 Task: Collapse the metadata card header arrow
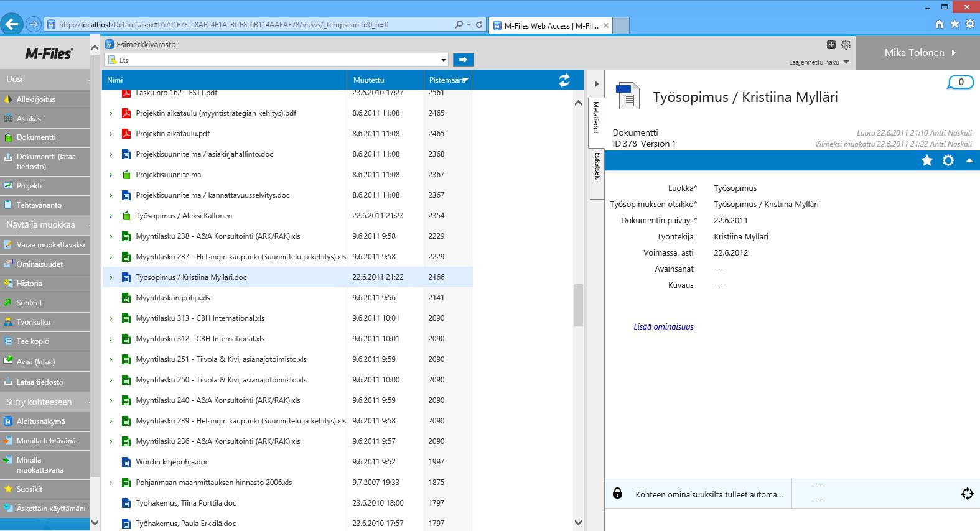click(969, 160)
